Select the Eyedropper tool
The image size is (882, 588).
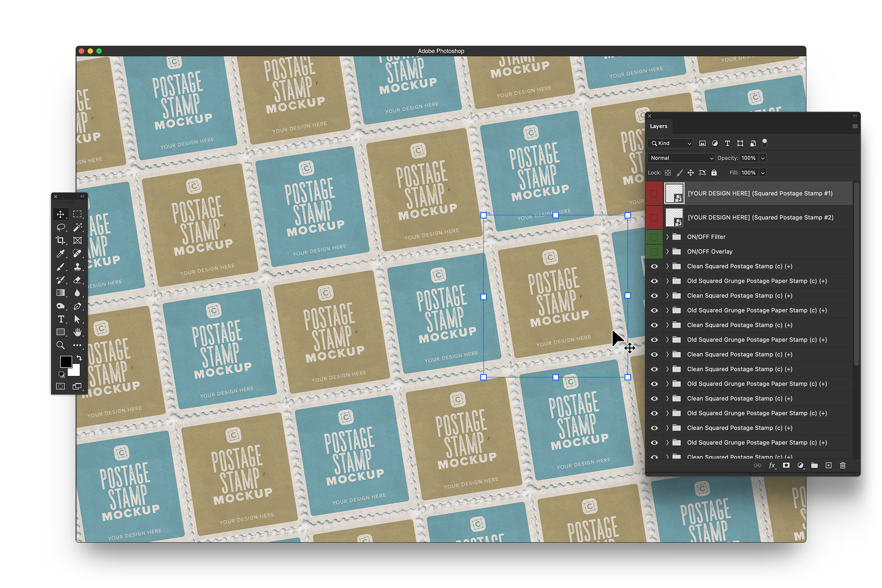(x=60, y=253)
